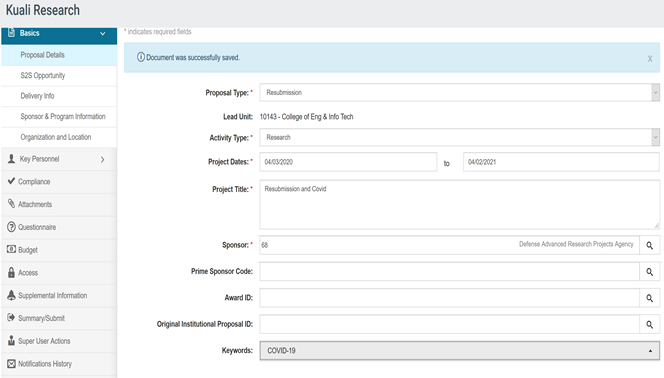The height and width of the screenshot is (378, 664).
Task: Click the Access padlock icon
Action: (11, 272)
